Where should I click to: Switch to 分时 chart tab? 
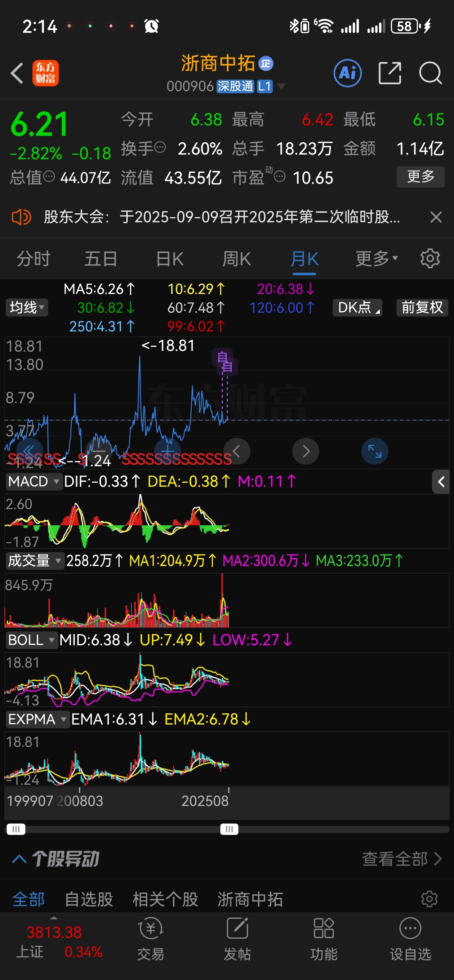(x=34, y=259)
